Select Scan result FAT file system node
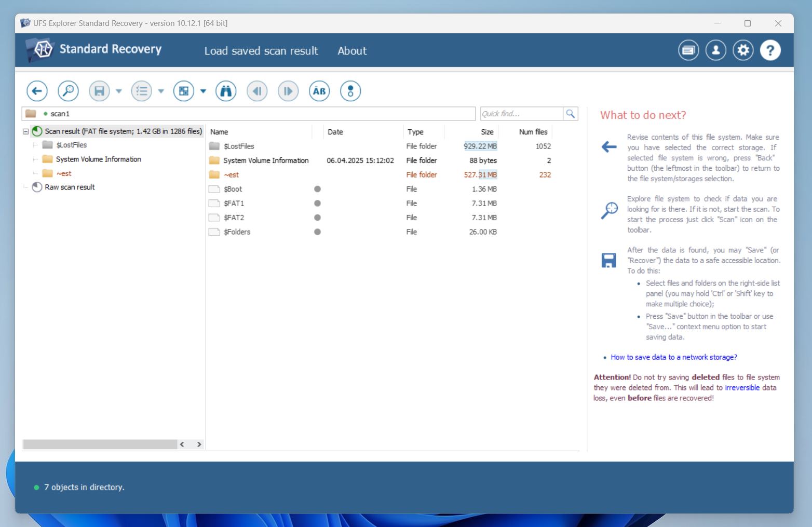This screenshot has height=527, width=812. pyautogui.click(x=123, y=131)
